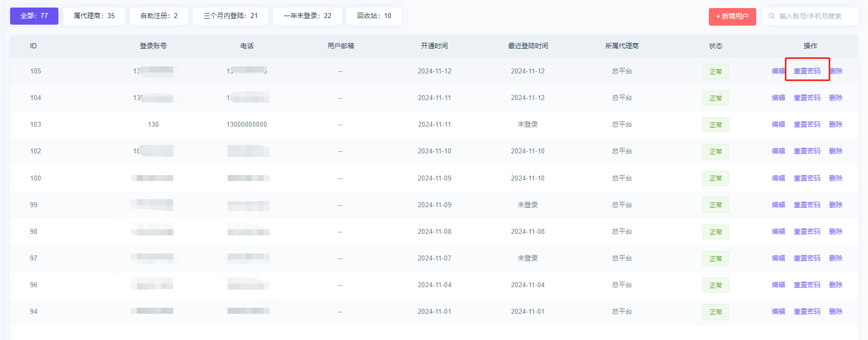This screenshot has height=340, width=868.
Task: Click 编辑 for user ID 102
Action: click(x=778, y=151)
